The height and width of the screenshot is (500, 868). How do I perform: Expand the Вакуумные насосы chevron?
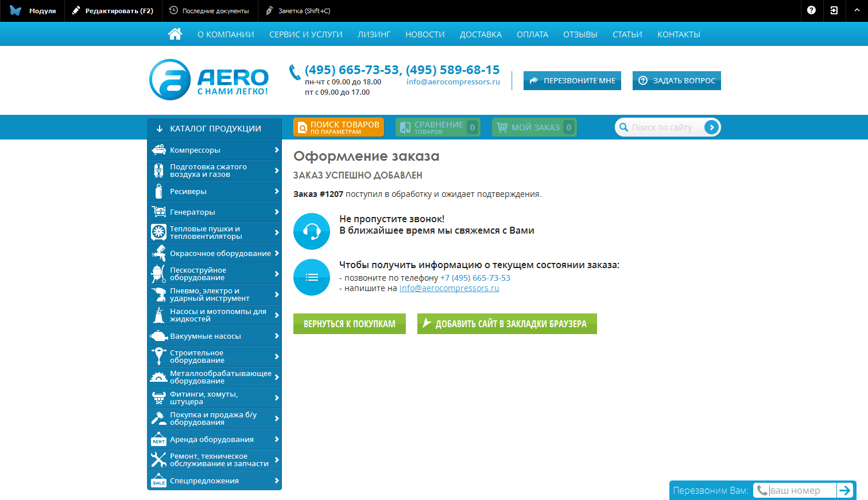coord(277,336)
